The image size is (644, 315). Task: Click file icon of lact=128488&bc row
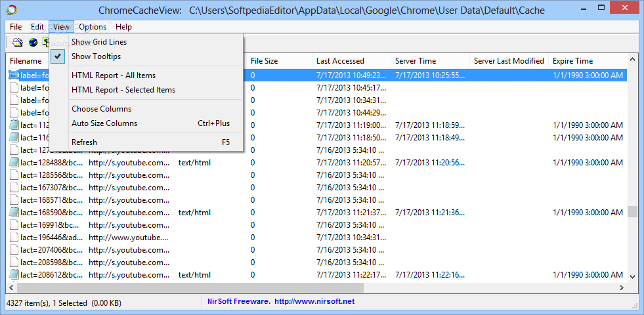(x=14, y=163)
